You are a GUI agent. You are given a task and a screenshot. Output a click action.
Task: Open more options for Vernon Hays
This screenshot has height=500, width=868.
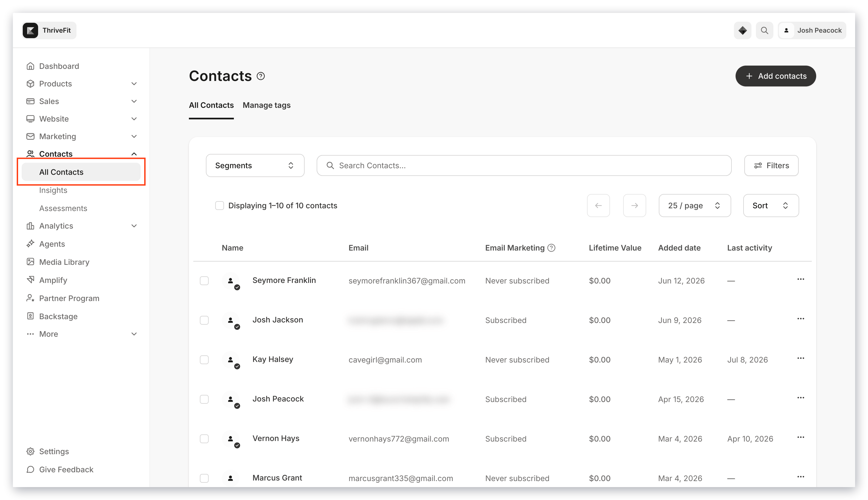tap(800, 437)
